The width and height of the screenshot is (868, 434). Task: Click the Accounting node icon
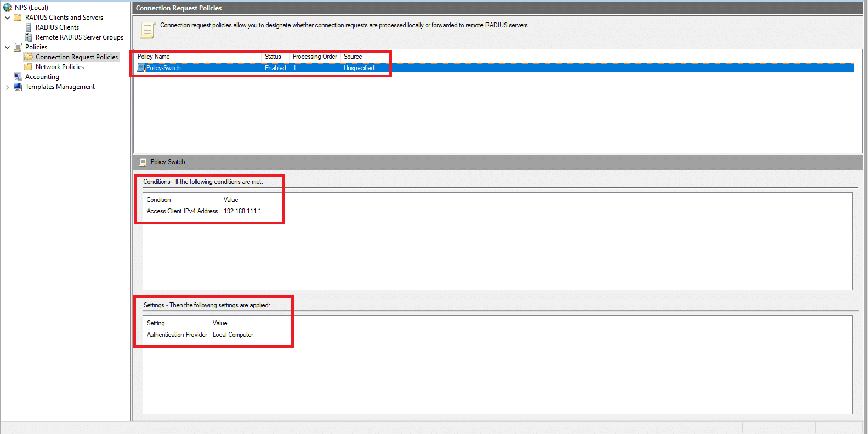[18, 77]
